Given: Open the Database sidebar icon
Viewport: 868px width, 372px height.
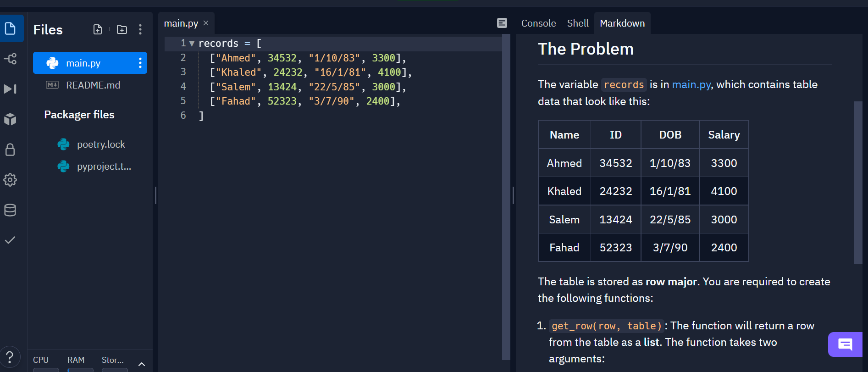Looking at the screenshot, I should tap(10, 210).
